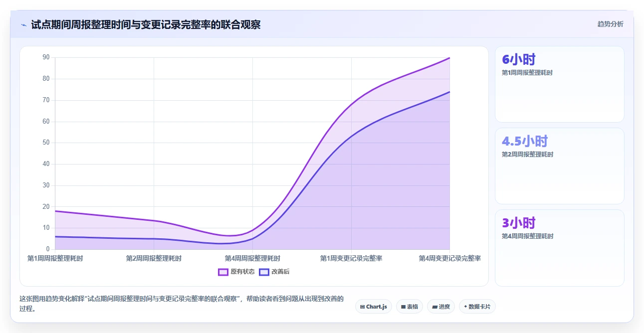Screen dimensions: 644x333
Task: Click the Chart.js tag
Action: [374, 307]
